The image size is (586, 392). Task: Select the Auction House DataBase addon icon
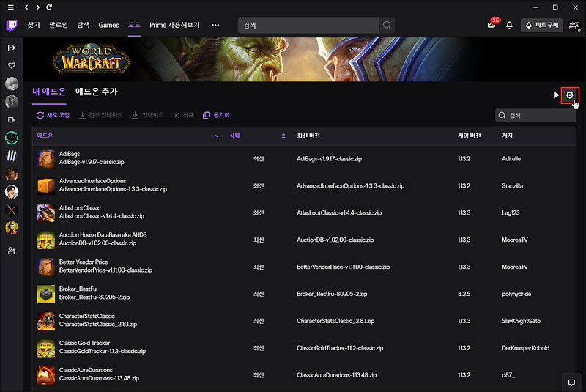coord(46,240)
